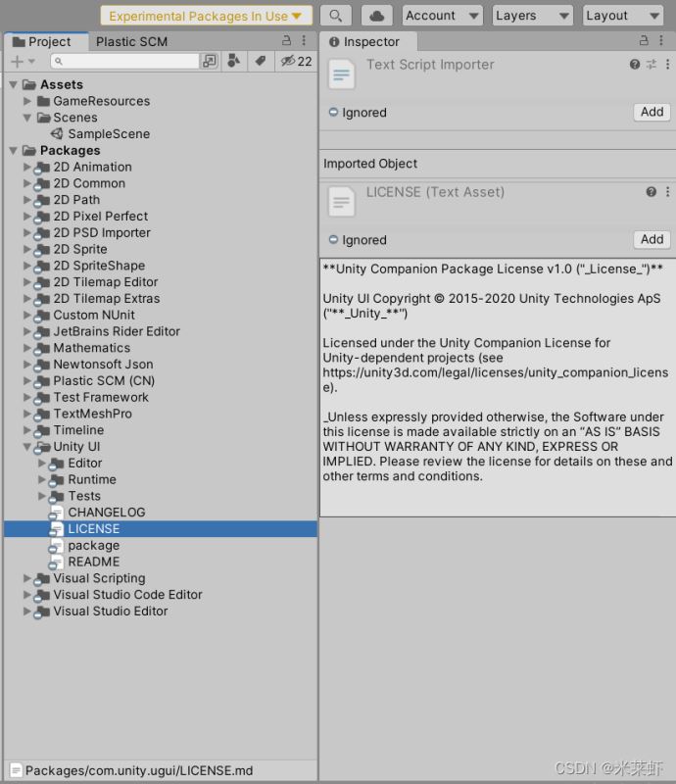Select Newtonsoft Json package
The height and width of the screenshot is (784, 676).
pos(103,365)
